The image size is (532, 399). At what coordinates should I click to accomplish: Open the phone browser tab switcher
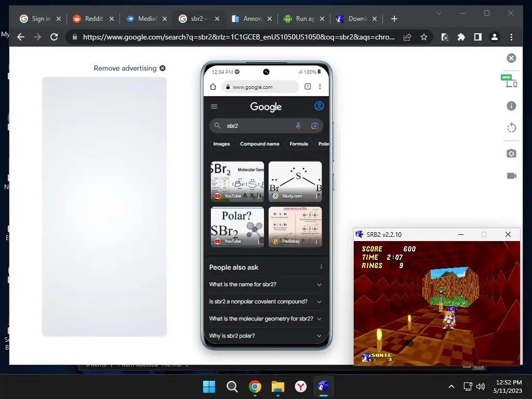308,87
